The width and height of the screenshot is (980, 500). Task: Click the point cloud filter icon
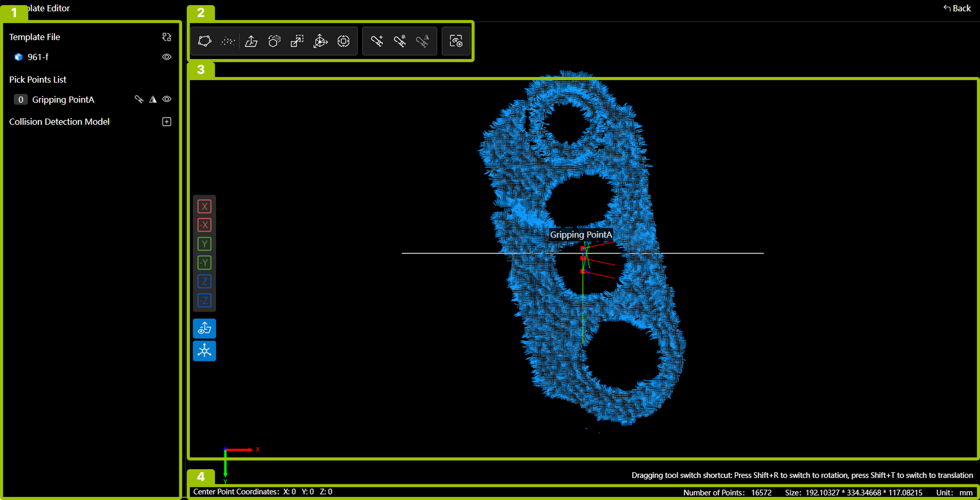pyautogui.click(x=227, y=41)
